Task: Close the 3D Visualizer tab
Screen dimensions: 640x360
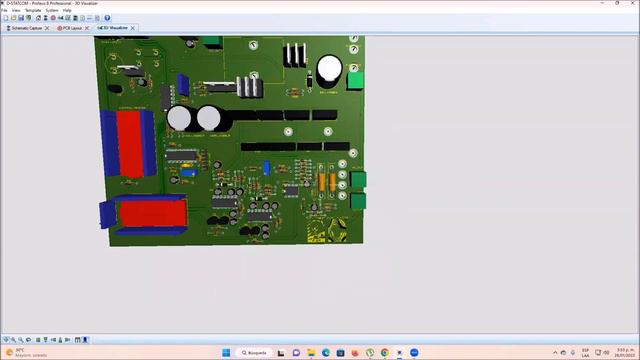Action: (x=133, y=28)
